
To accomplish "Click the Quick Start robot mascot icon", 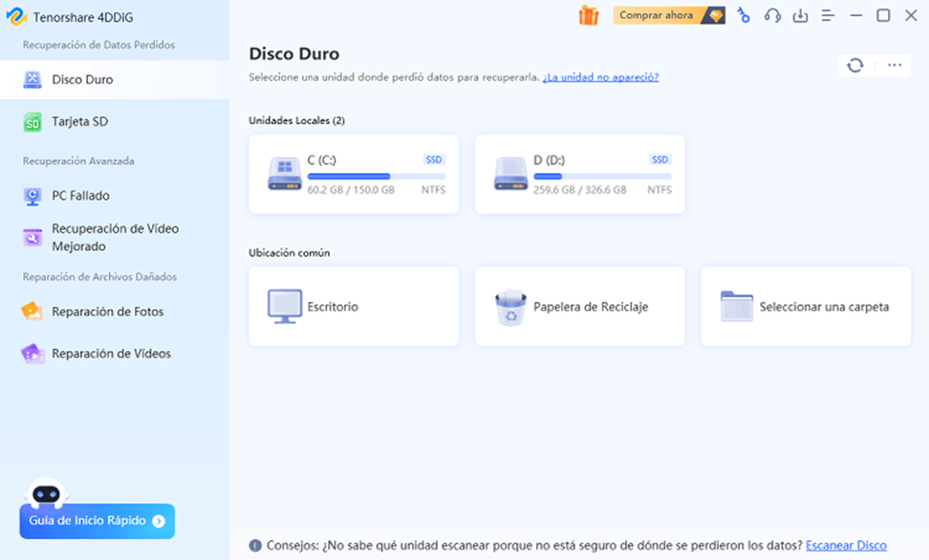I will pos(46,491).
